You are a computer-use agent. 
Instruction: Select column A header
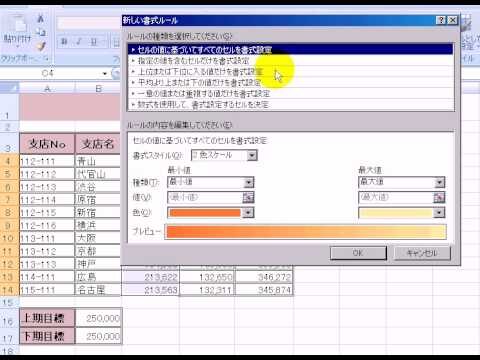click(47, 89)
